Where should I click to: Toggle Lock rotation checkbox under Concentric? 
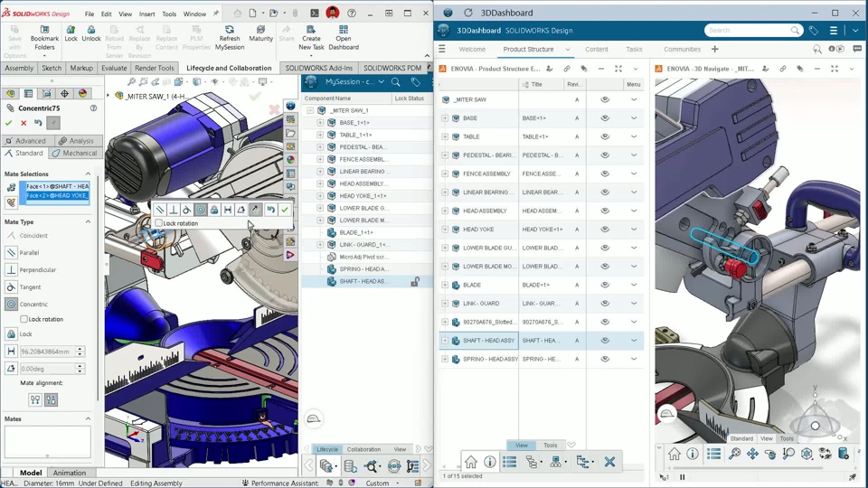(24, 319)
